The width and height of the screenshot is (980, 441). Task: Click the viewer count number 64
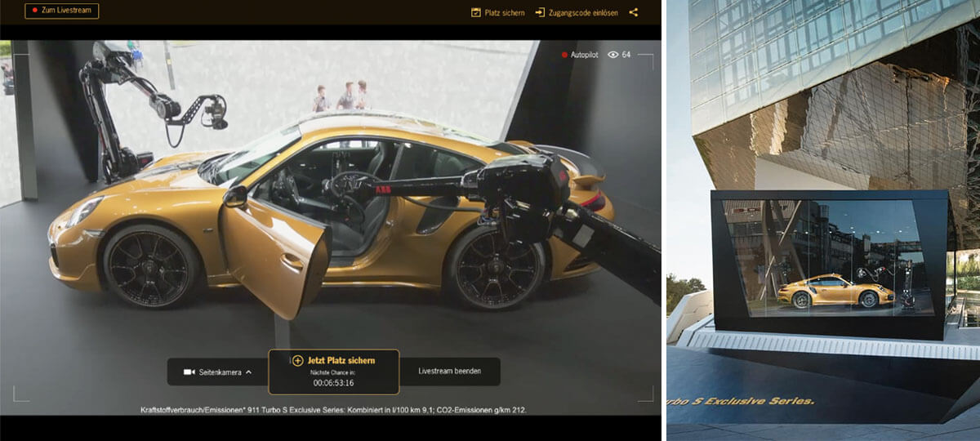tap(626, 55)
